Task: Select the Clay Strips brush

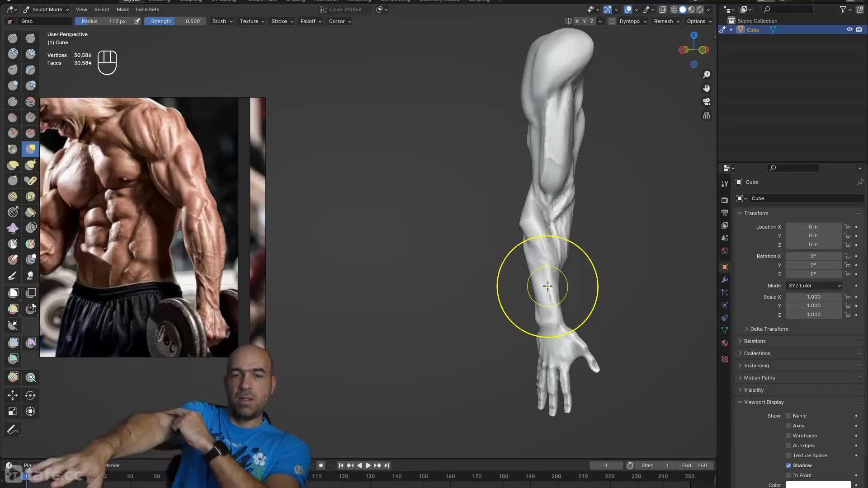Action: tap(30, 54)
